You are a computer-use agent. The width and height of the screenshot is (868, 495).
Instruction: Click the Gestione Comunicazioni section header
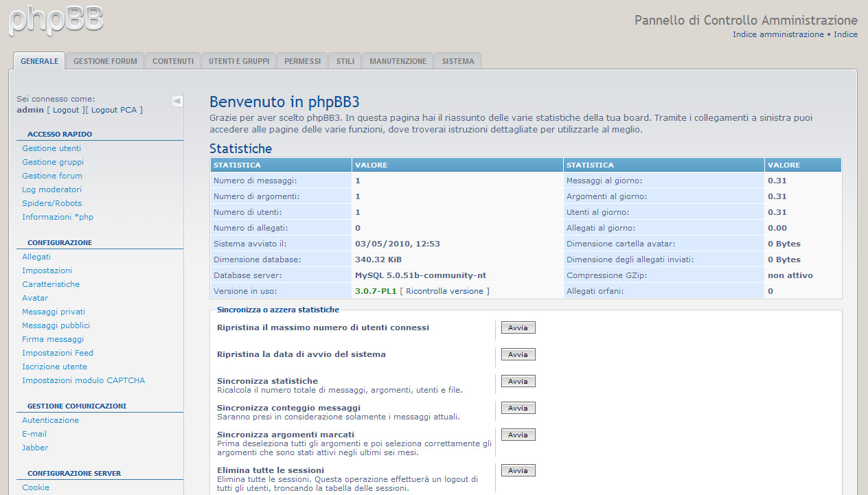click(x=77, y=406)
